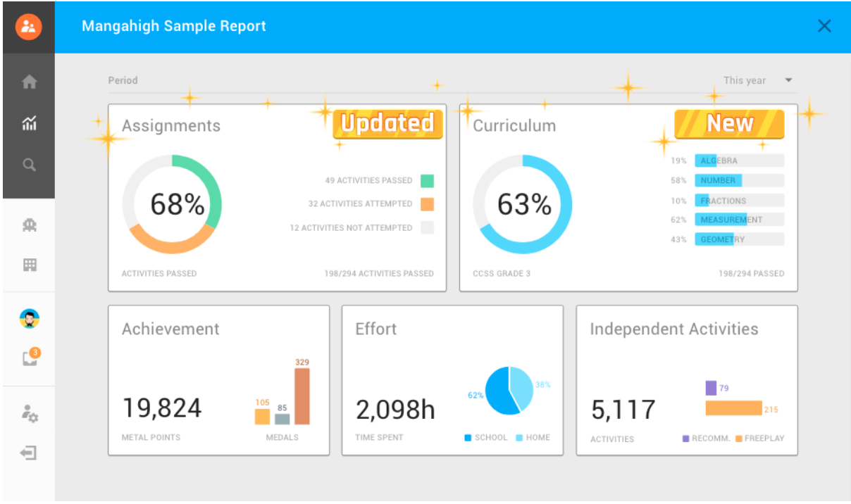Click the green Activities Passed swatch

click(x=427, y=181)
